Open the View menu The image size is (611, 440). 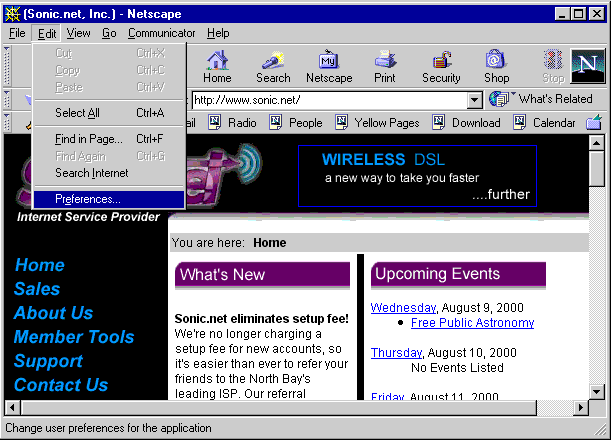(x=78, y=34)
